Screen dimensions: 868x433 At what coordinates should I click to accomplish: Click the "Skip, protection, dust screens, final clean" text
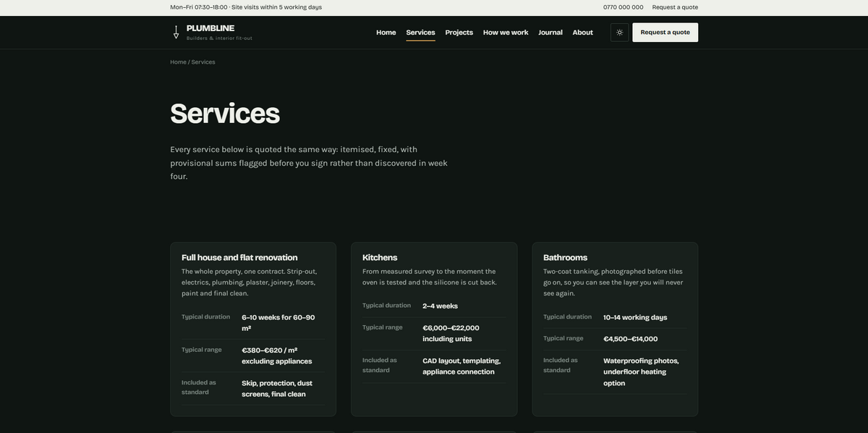point(278,389)
